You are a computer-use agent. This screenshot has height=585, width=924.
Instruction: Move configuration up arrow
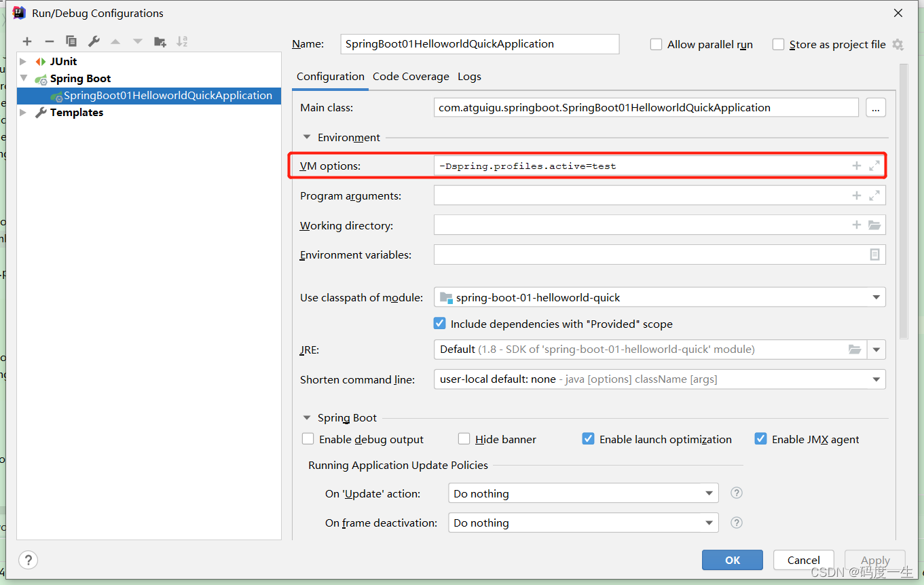click(x=115, y=41)
